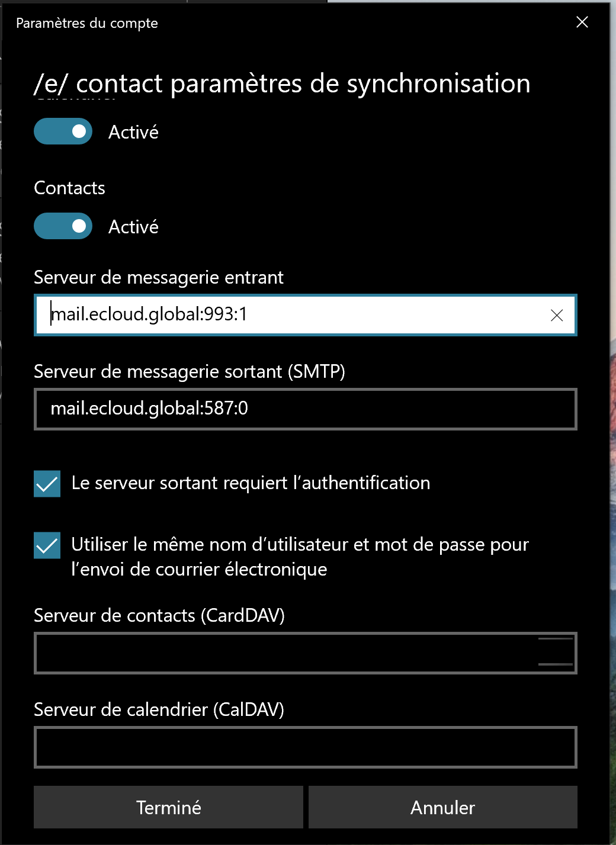Close the Paramètres du compte dialog

click(x=582, y=23)
